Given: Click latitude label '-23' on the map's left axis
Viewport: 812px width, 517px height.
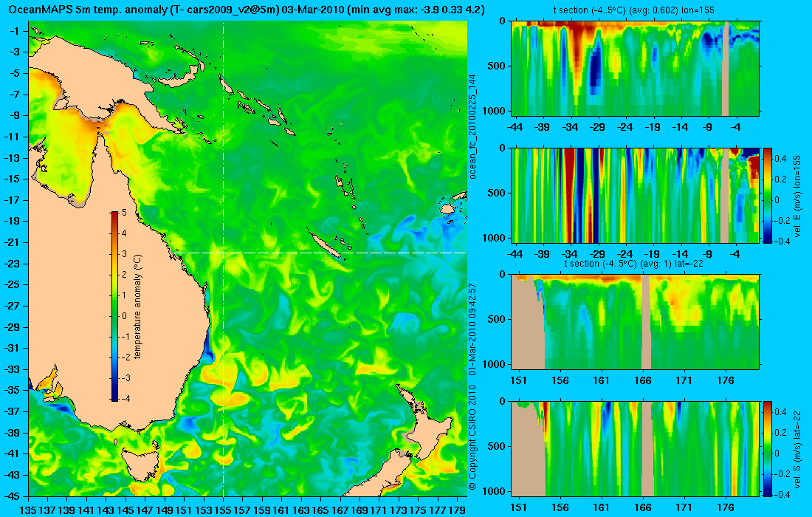Looking at the screenshot, I should (11, 263).
